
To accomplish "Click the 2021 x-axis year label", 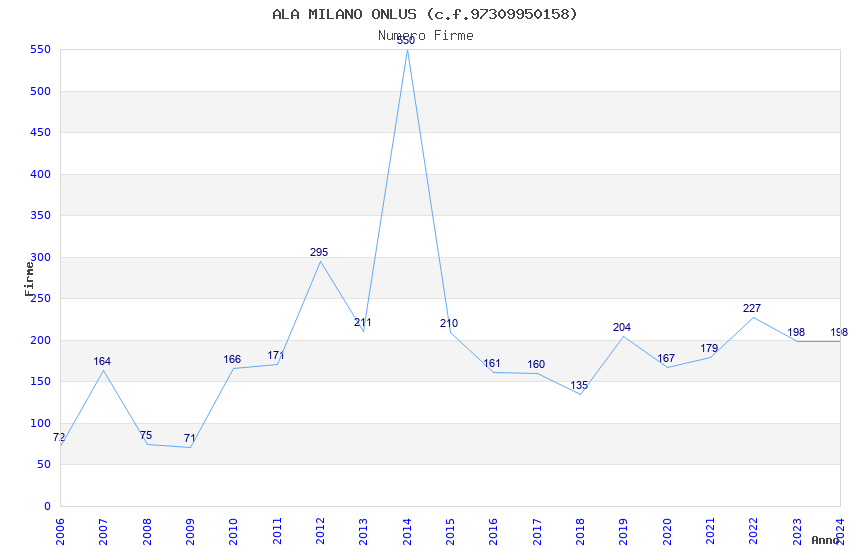I will click(711, 532).
